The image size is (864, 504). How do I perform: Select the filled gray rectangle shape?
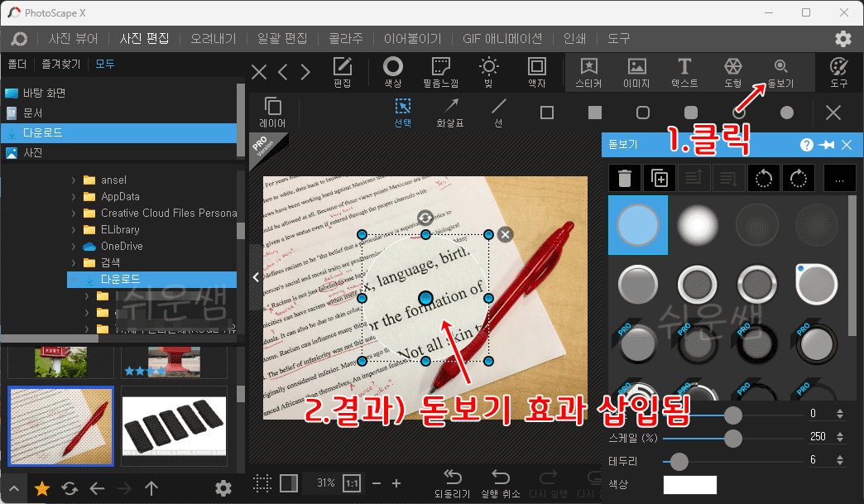click(594, 113)
